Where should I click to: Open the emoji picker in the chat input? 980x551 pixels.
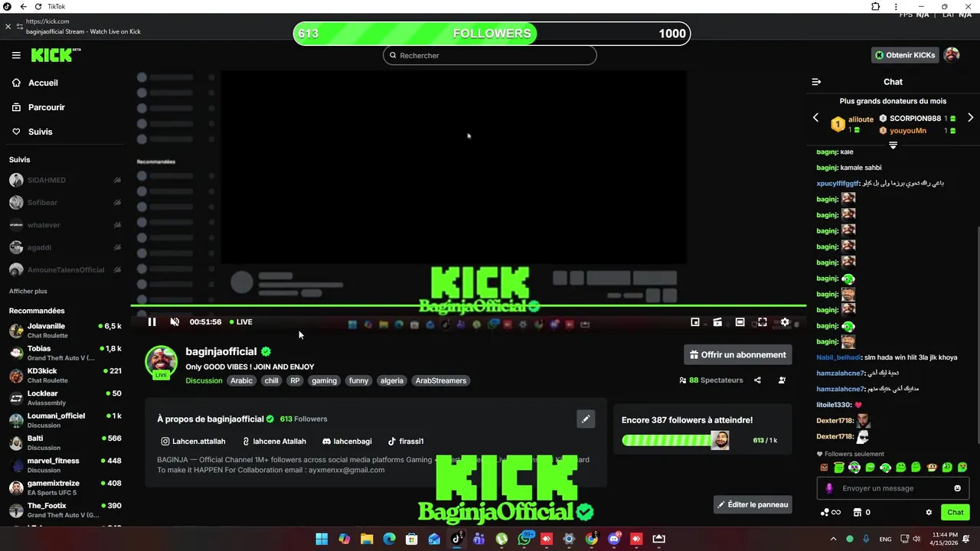coord(957,488)
